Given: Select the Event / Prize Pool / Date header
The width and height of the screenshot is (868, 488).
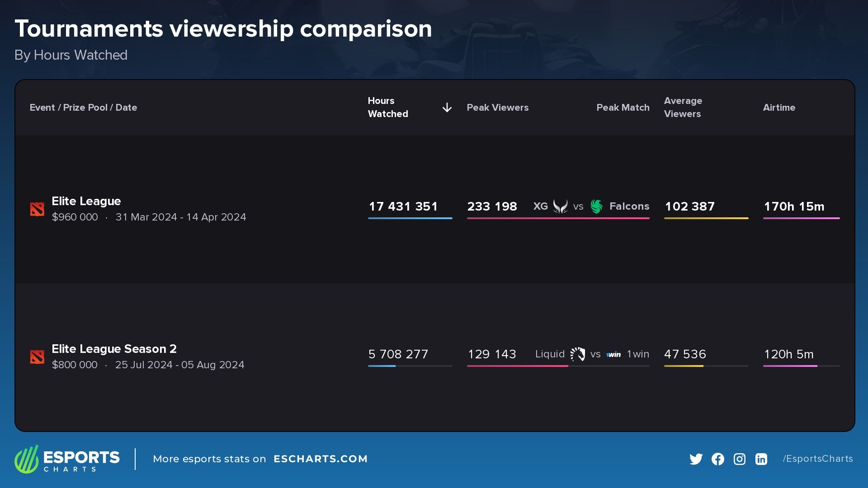Looking at the screenshot, I should coord(83,108).
